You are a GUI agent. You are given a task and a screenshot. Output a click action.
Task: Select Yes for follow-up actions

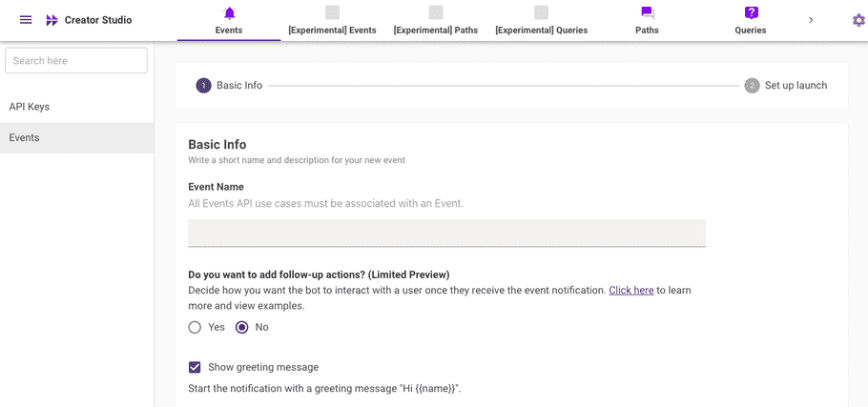click(195, 327)
